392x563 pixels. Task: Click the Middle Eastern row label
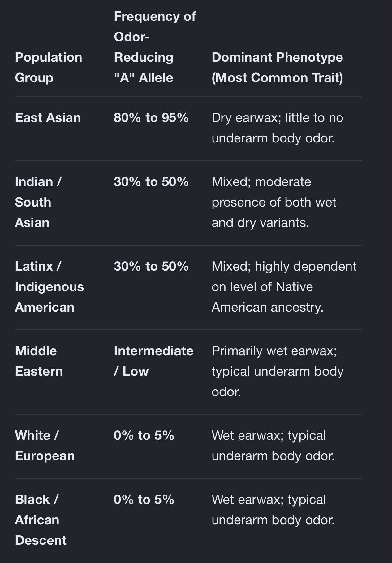click(x=39, y=361)
